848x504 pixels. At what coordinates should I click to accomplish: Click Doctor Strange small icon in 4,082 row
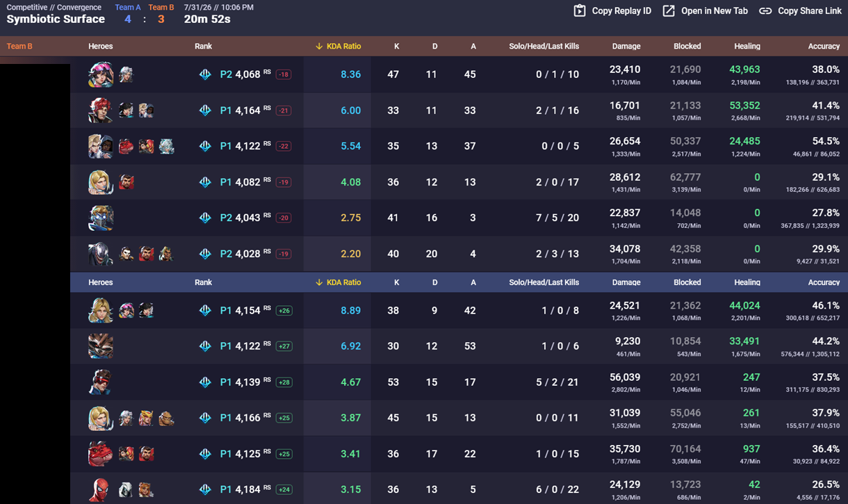pos(126,182)
